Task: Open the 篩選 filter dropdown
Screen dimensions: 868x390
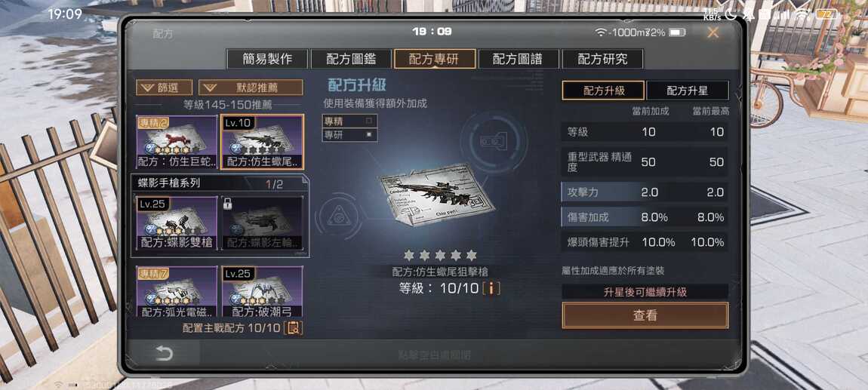Action: pyautogui.click(x=165, y=88)
